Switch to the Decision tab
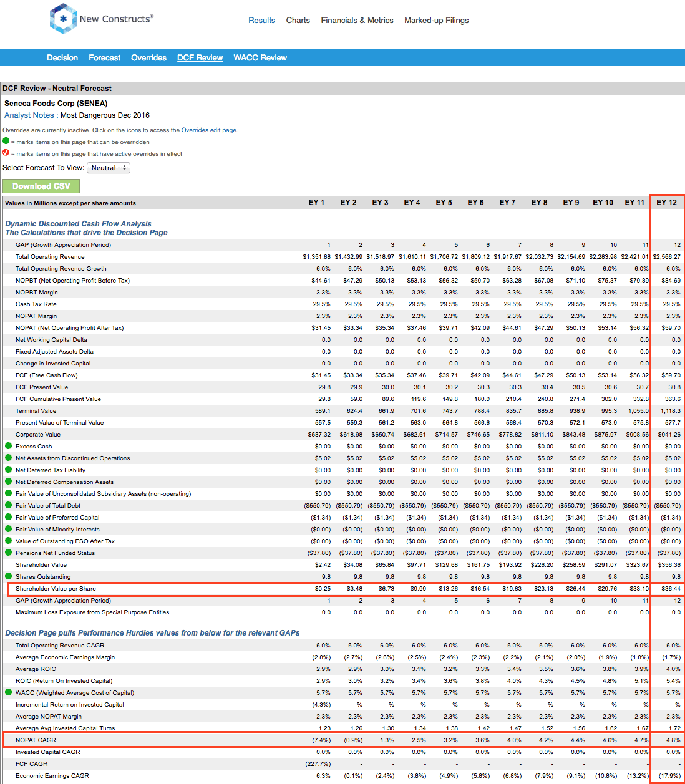The width and height of the screenshot is (685, 784). point(62,57)
